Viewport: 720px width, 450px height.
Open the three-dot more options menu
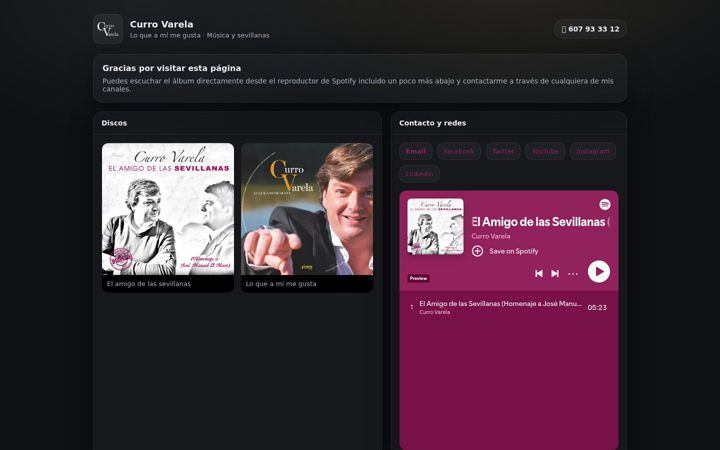(x=573, y=274)
